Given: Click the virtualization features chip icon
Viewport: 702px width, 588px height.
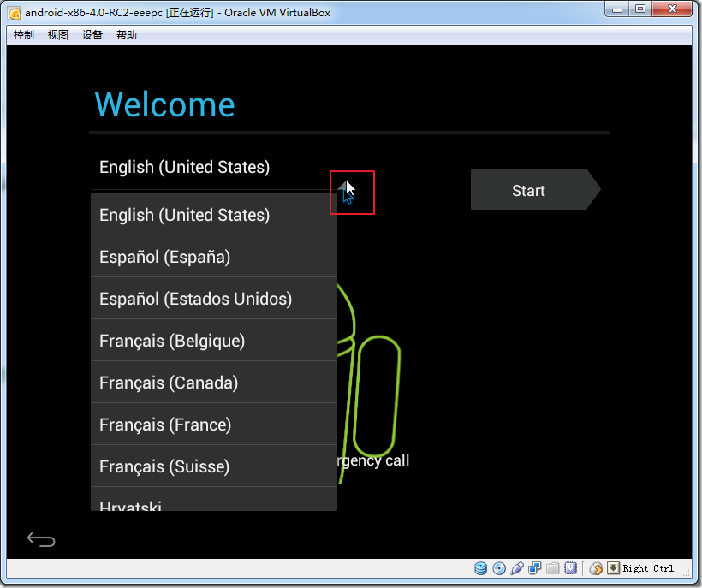Looking at the screenshot, I should pyautogui.click(x=570, y=568).
